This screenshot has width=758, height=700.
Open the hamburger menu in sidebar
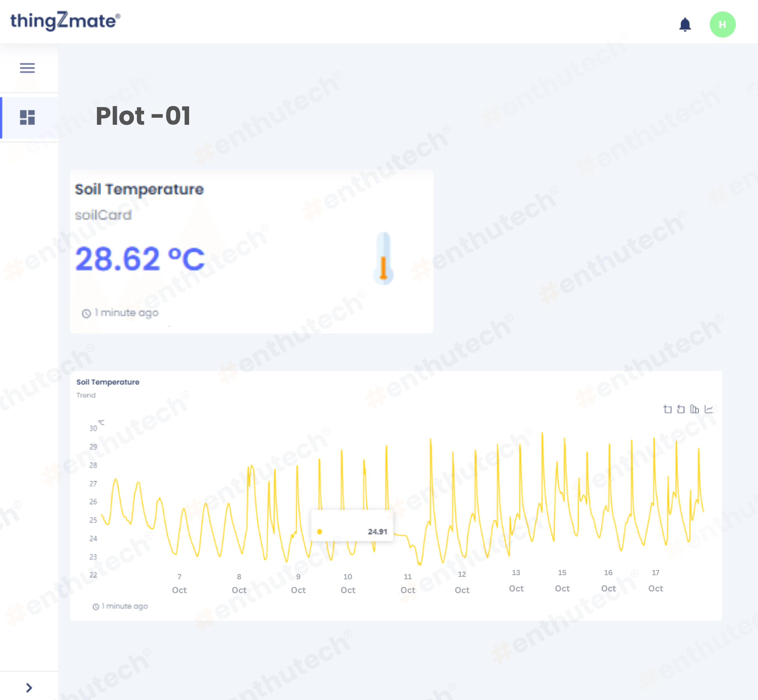pyautogui.click(x=27, y=68)
